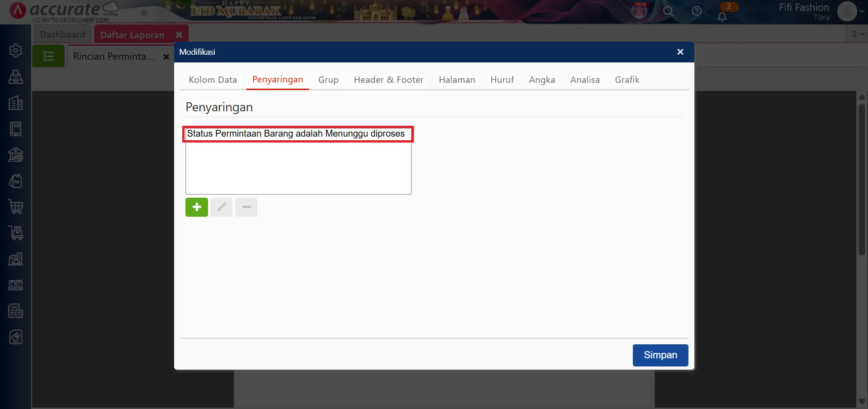Add a new filter with plus button
868x409 pixels.
(x=197, y=207)
